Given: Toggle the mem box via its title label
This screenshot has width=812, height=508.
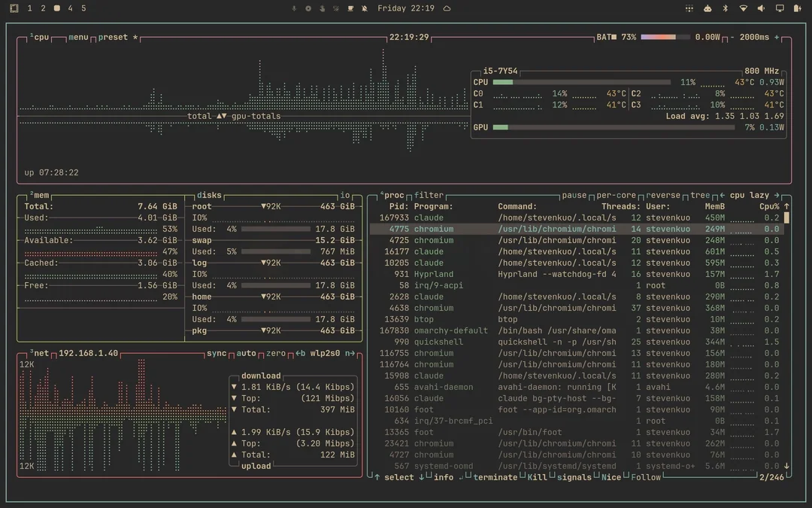Looking at the screenshot, I should [x=41, y=196].
